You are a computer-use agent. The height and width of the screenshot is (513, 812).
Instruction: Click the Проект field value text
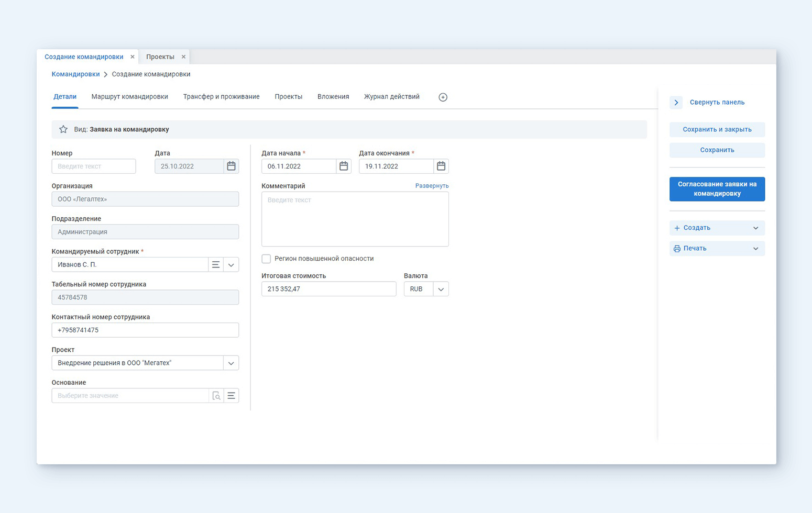115,363
